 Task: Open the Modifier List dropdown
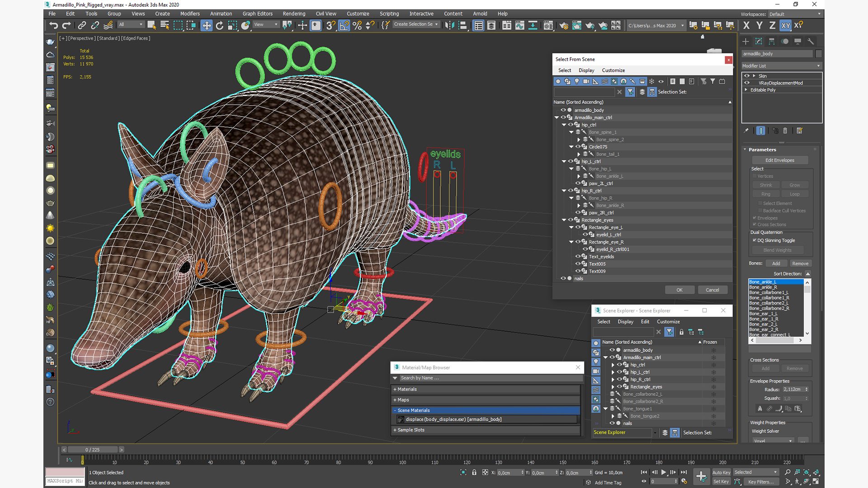click(x=781, y=66)
